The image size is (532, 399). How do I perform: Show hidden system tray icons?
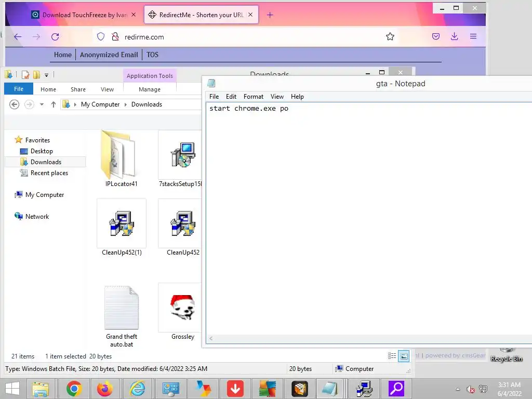click(458, 389)
